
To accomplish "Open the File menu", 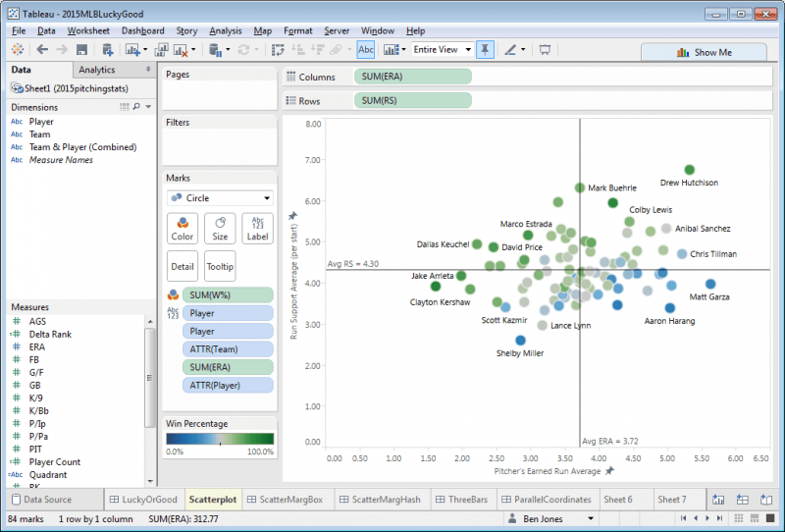I will pos(19,30).
